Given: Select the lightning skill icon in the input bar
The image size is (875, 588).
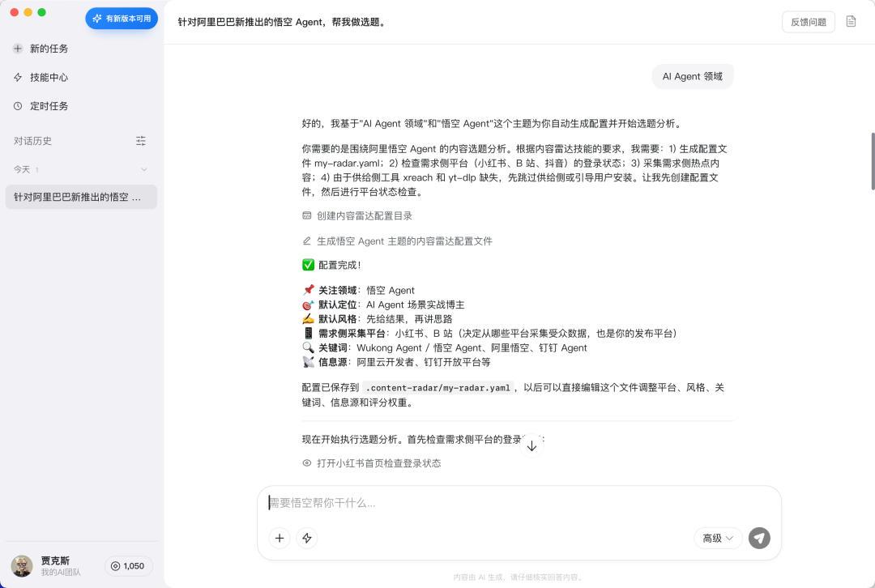Looking at the screenshot, I should coord(307,538).
